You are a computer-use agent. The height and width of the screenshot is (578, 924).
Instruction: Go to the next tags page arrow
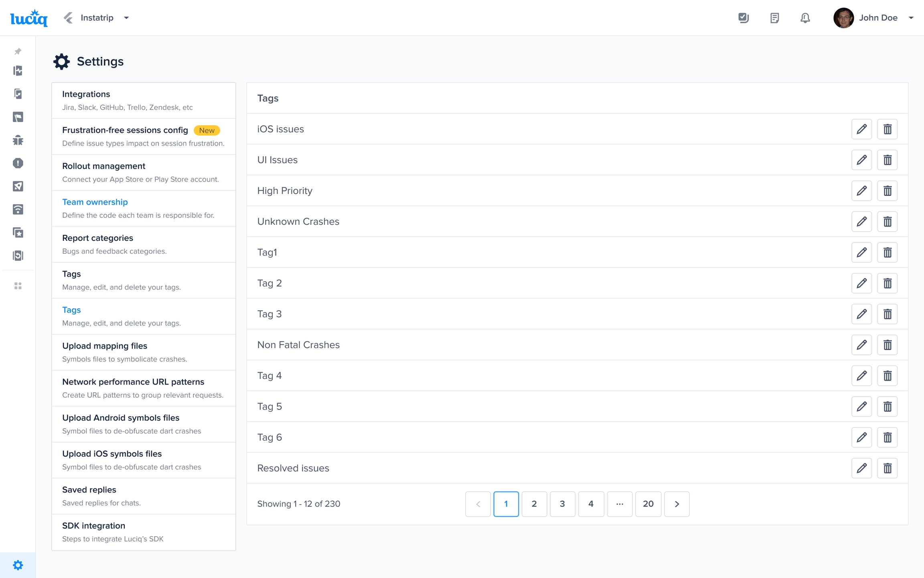(677, 504)
